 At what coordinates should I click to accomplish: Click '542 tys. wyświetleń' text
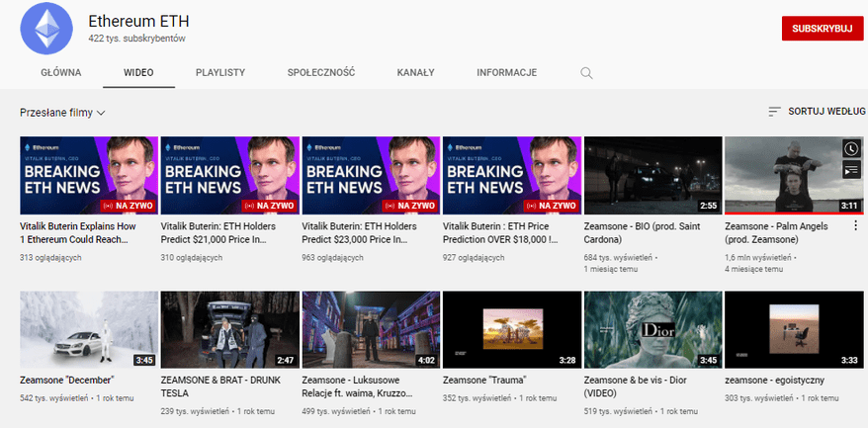pos(53,398)
